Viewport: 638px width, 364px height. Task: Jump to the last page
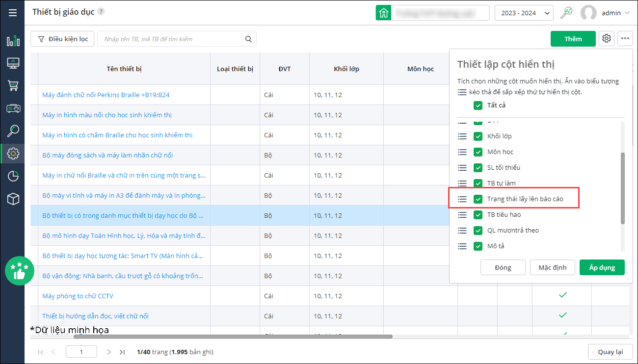122,352
